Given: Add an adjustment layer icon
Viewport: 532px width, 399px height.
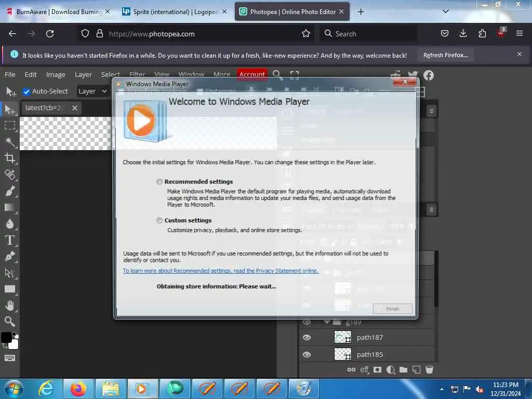Looking at the screenshot, I should (x=390, y=369).
